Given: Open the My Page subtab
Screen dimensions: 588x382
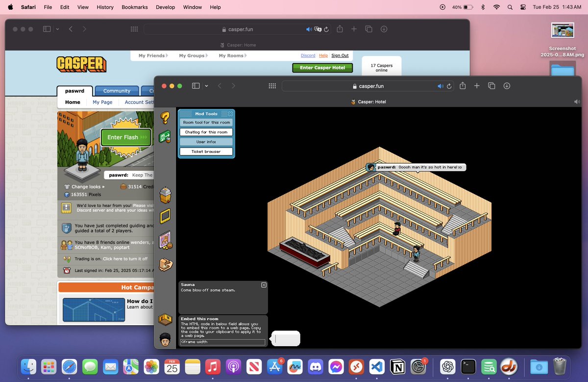Looking at the screenshot, I should pos(102,102).
